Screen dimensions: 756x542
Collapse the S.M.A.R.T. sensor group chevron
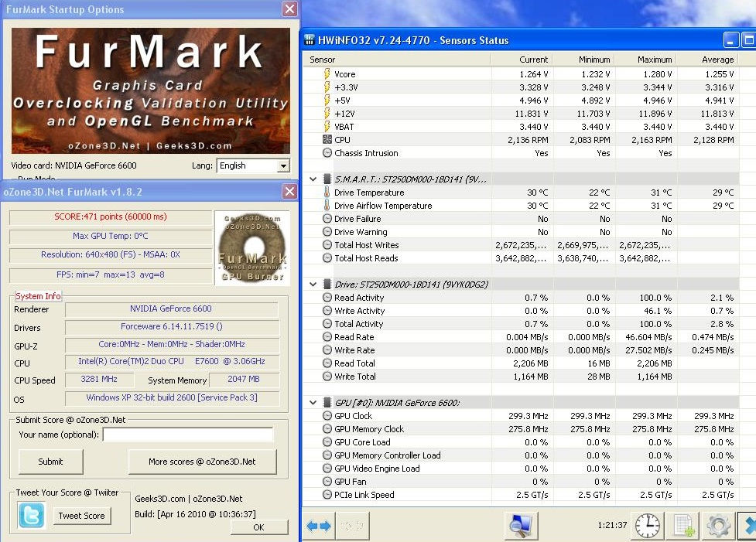click(x=313, y=179)
